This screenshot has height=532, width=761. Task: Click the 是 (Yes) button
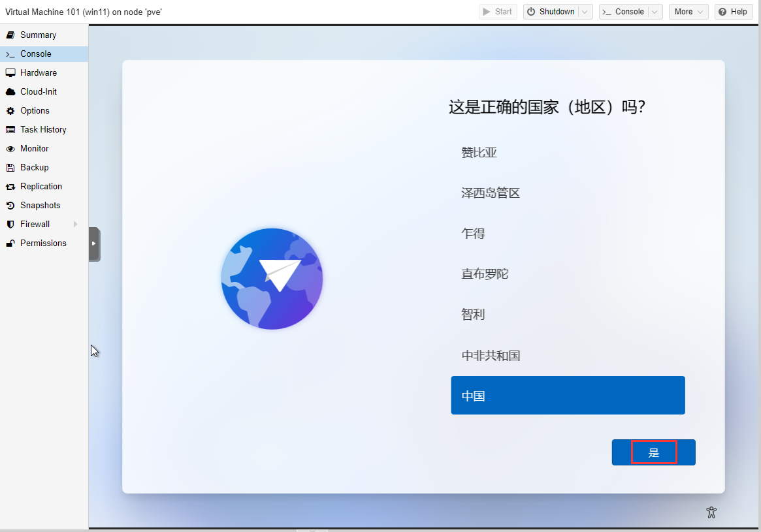click(653, 452)
